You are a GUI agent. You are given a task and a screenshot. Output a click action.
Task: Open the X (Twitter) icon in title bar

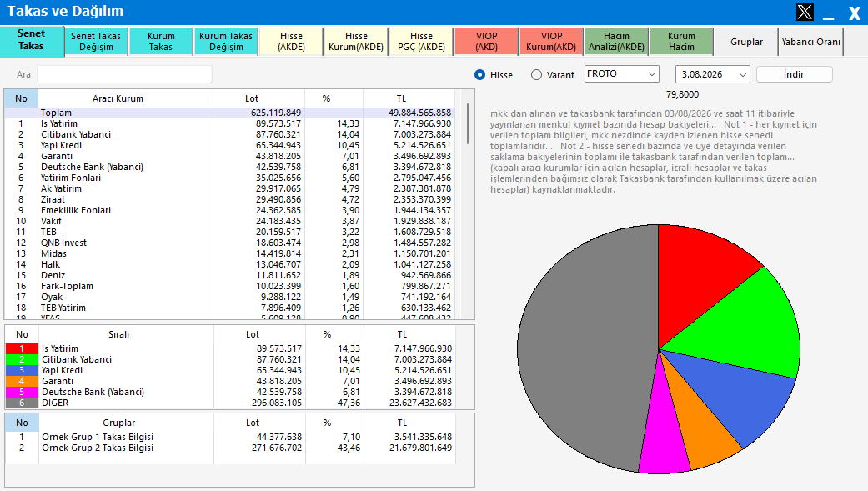point(805,12)
